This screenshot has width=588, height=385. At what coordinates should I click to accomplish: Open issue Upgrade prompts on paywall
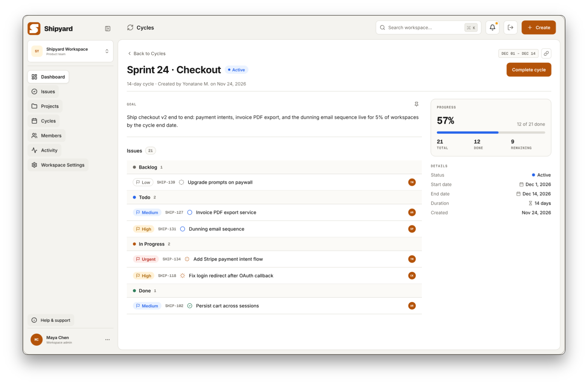click(x=220, y=183)
